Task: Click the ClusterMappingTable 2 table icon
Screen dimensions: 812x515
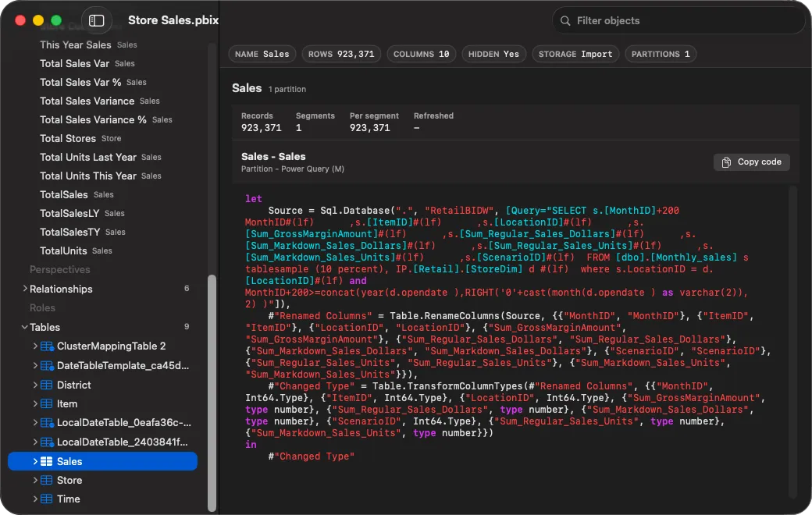Action: [x=47, y=346]
